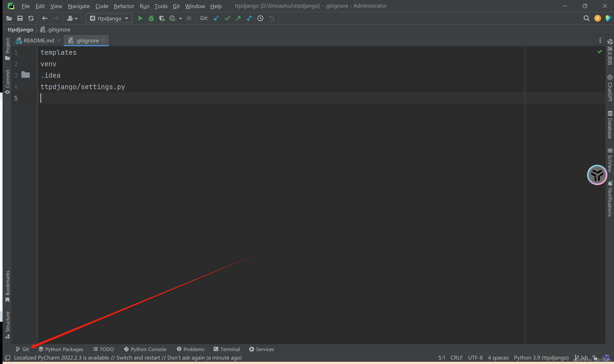The image size is (614, 364).
Task: Start debugging with the bug icon
Action: [151, 18]
